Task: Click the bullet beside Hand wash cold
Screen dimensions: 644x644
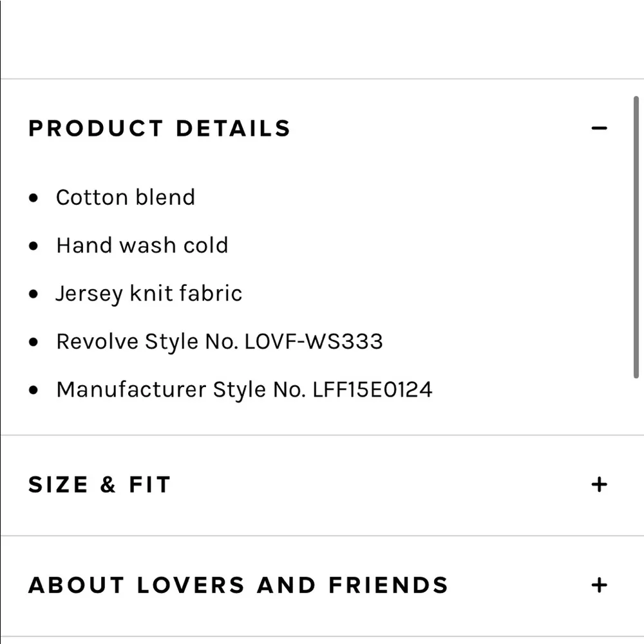Action: [x=34, y=246]
